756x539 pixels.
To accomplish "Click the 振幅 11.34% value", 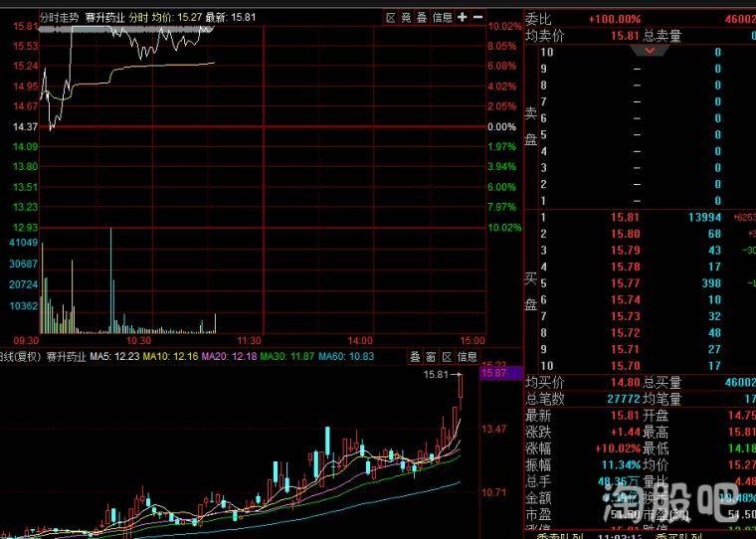I will pyautogui.click(x=621, y=465).
